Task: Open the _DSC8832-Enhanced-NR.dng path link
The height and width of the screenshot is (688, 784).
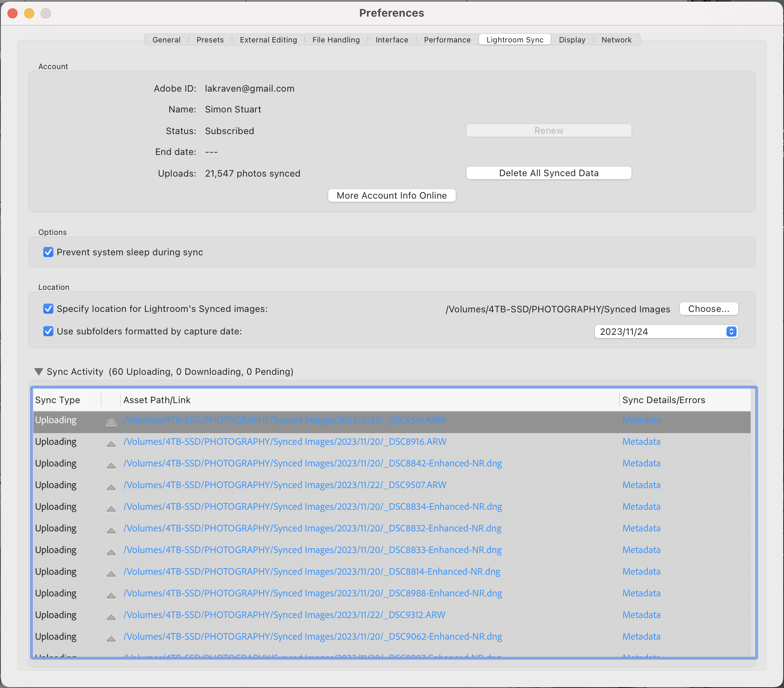Action: coord(312,528)
